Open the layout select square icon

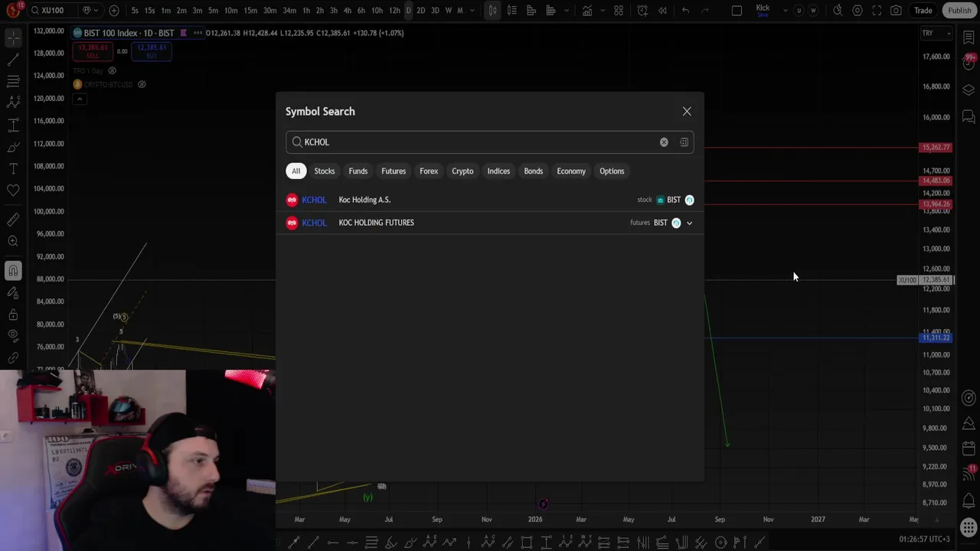[737, 11]
